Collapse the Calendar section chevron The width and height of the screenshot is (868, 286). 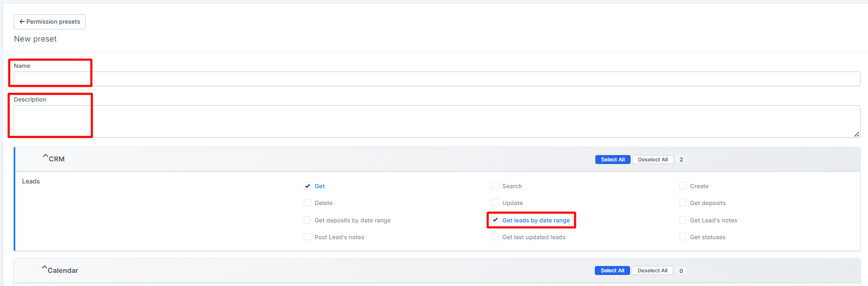click(45, 269)
